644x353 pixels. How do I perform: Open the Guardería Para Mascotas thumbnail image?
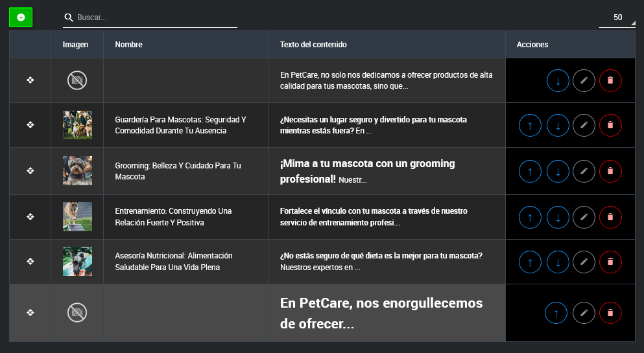point(77,125)
